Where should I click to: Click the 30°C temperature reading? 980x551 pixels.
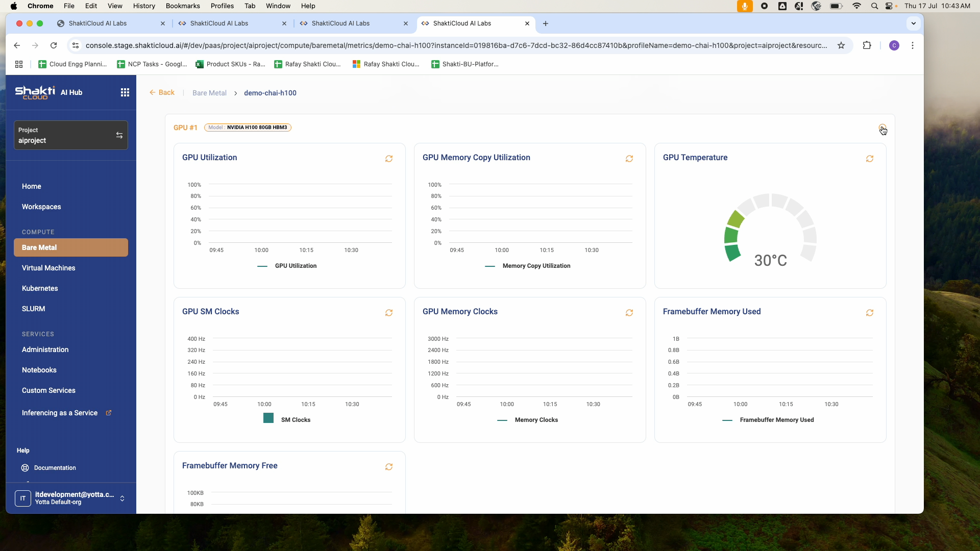771,261
